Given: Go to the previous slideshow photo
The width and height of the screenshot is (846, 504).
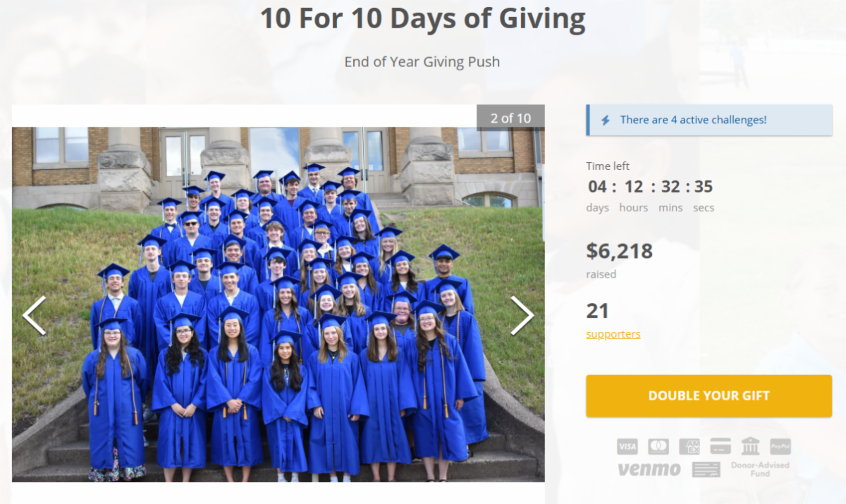Looking at the screenshot, I should [x=34, y=315].
